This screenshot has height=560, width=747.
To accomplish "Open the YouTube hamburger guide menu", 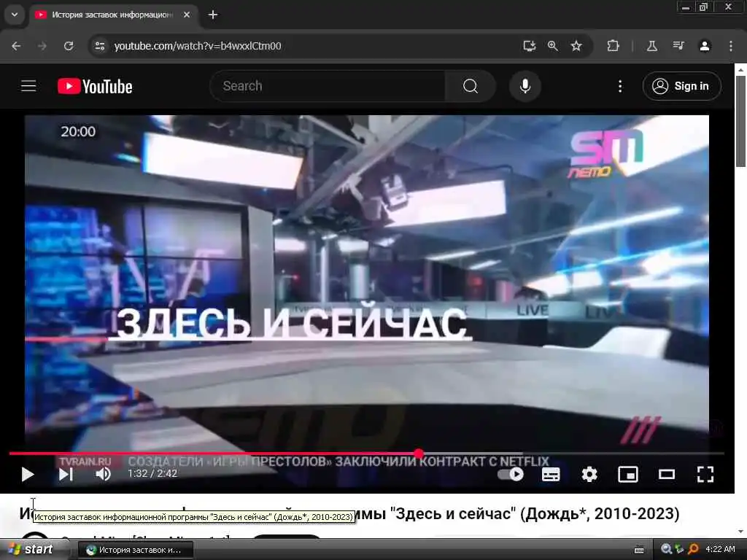I will click(x=28, y=86).
